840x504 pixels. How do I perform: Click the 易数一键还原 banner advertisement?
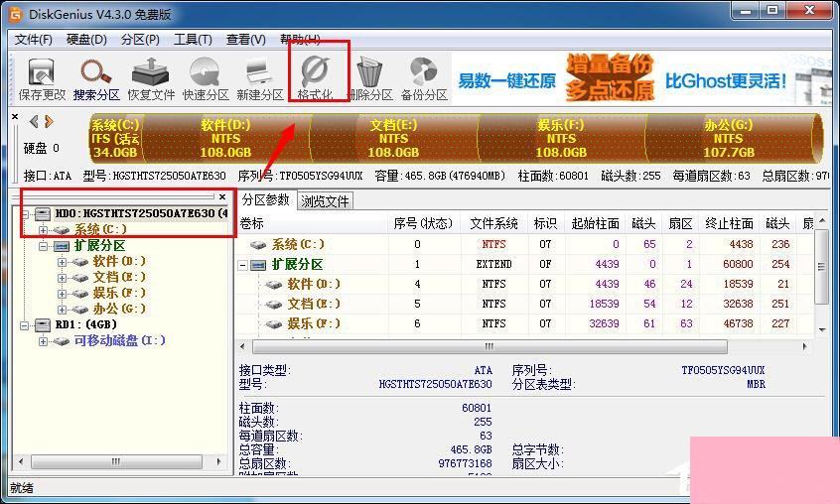(640, 78)
